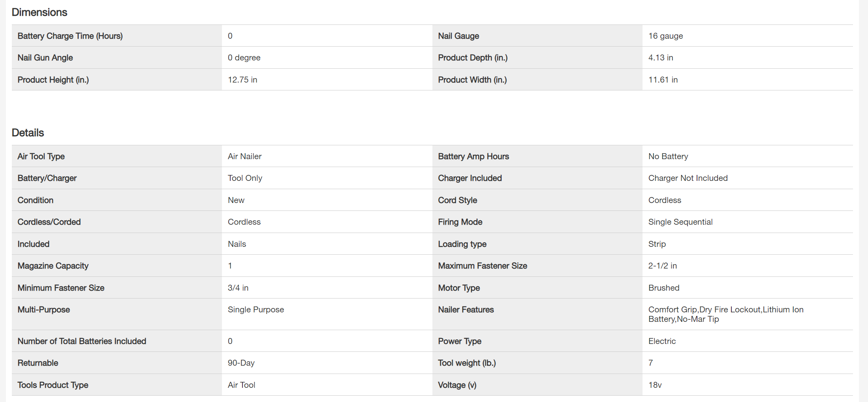This screenshot has width=868, height=402.
Task: Click the Product Width value "11.61 in"
Action: click(x=663, y=80)
